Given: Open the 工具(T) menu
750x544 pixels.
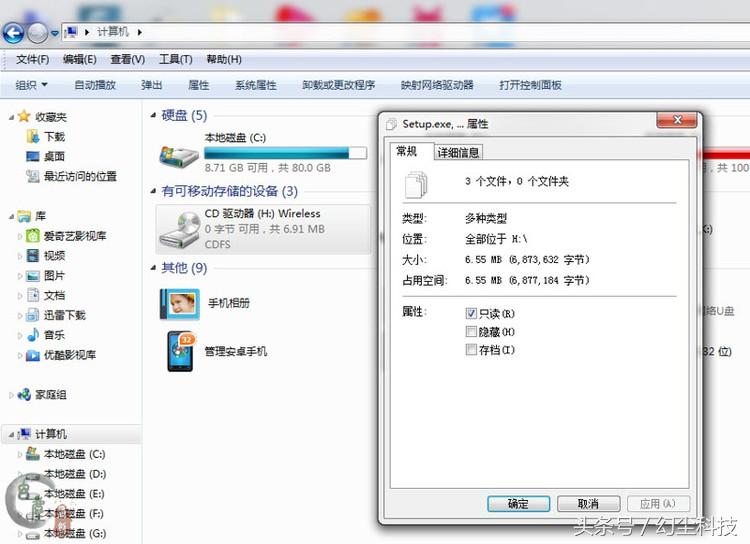Looking at the screenshot, I should 176,59.
